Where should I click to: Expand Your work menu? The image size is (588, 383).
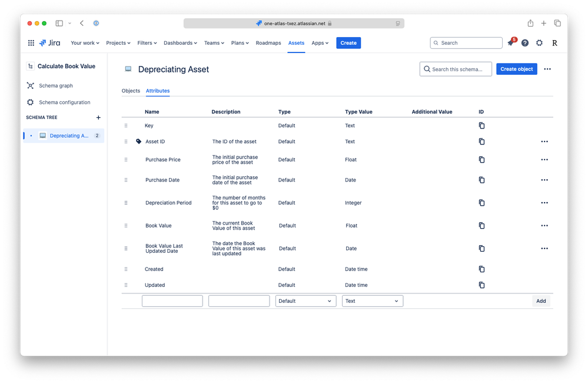tap(85, 43)
